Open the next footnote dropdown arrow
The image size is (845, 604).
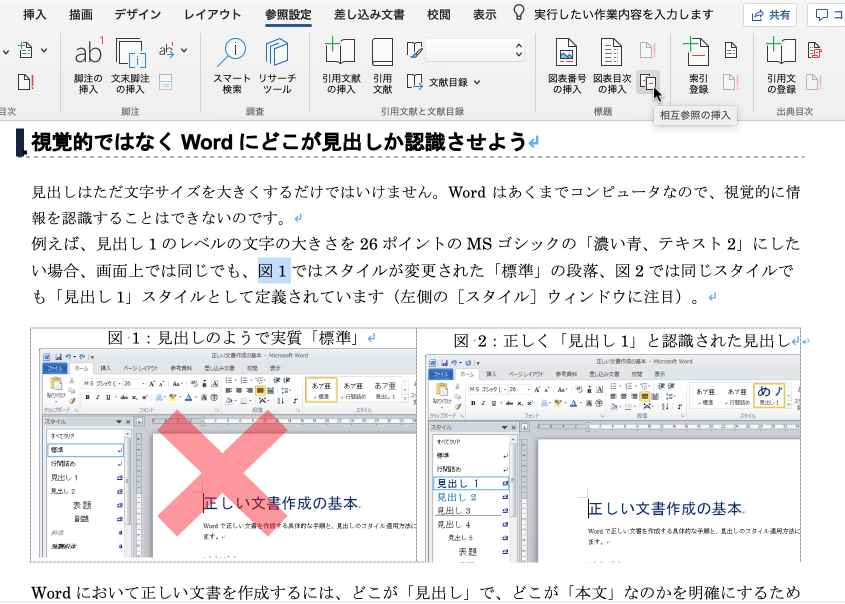pos(184,51)
